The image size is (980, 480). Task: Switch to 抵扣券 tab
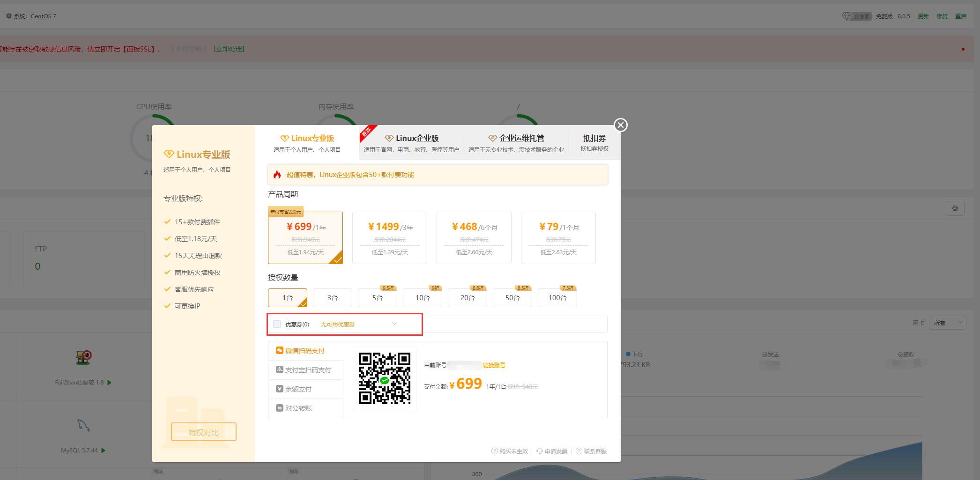tap(594, 143)
